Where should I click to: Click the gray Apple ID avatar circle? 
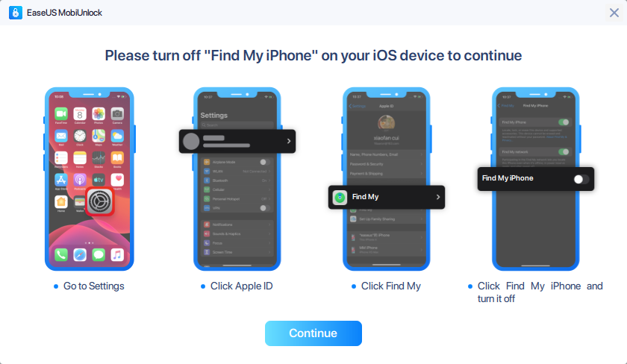pos(191,141)
